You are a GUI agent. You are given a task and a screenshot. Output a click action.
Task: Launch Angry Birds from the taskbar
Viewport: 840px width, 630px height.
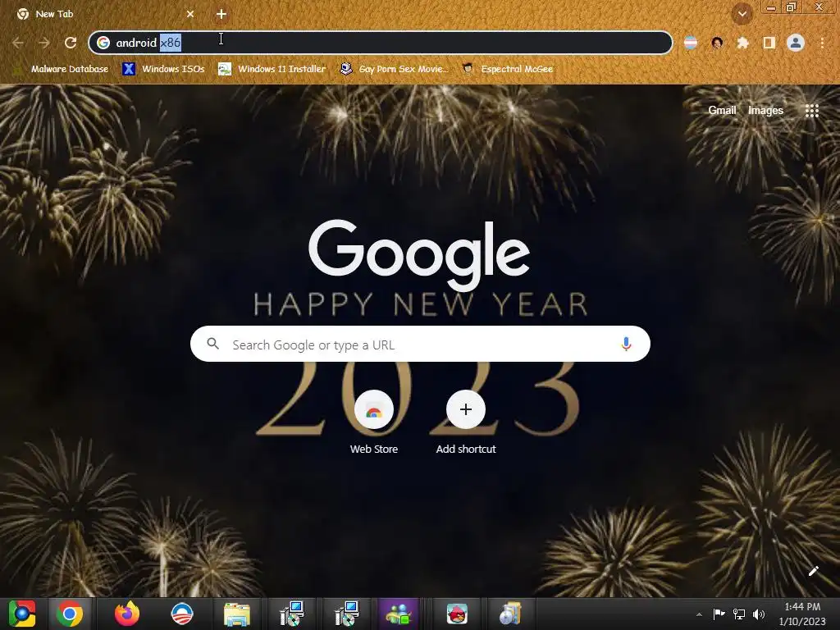457,614
